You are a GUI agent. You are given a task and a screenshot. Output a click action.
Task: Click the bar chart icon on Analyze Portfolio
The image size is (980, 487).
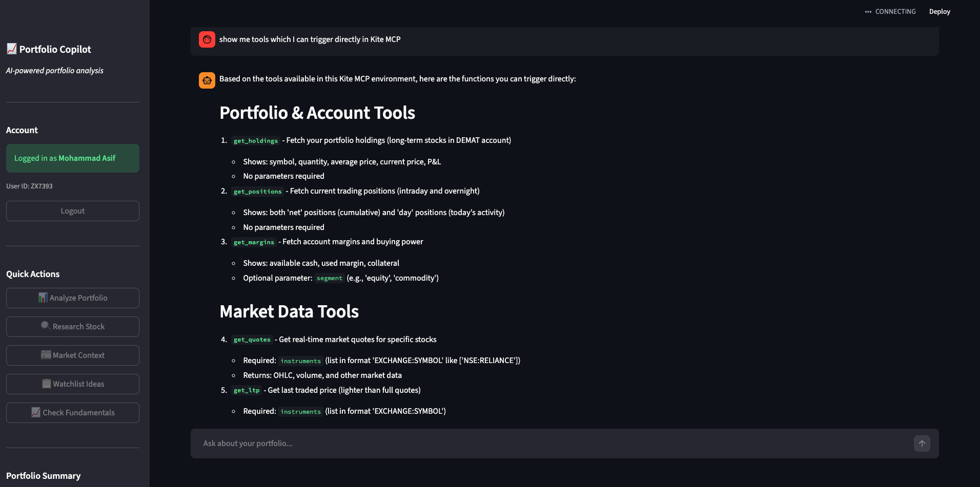pyautogui.click(x=42, y=298)
